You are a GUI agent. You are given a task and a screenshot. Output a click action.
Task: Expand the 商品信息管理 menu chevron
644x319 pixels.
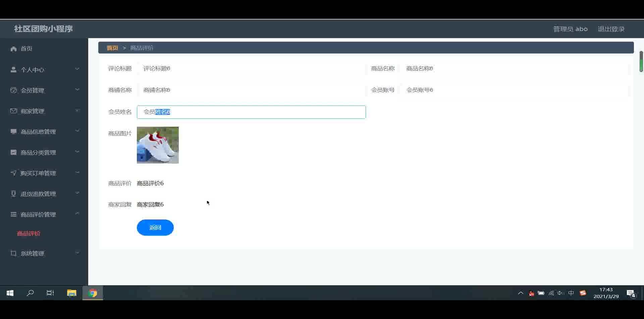tap(77, 131)
